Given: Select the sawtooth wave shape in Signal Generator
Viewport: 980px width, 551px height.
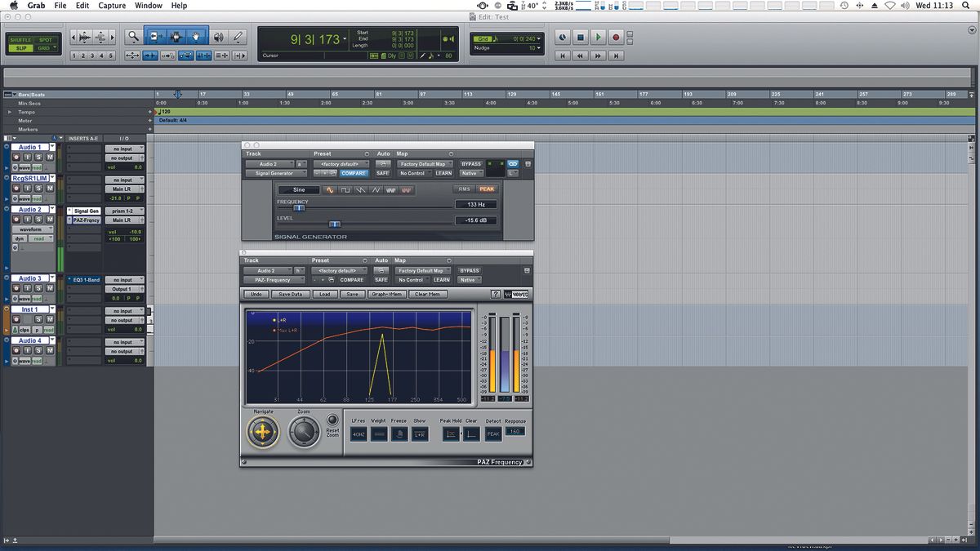Looking at the screenshot, I should coord(360,189).
